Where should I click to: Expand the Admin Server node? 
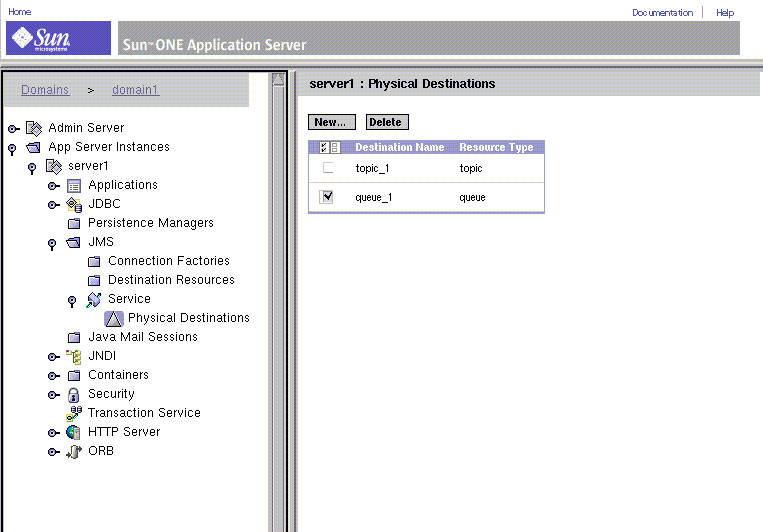(x=14, y=129)
